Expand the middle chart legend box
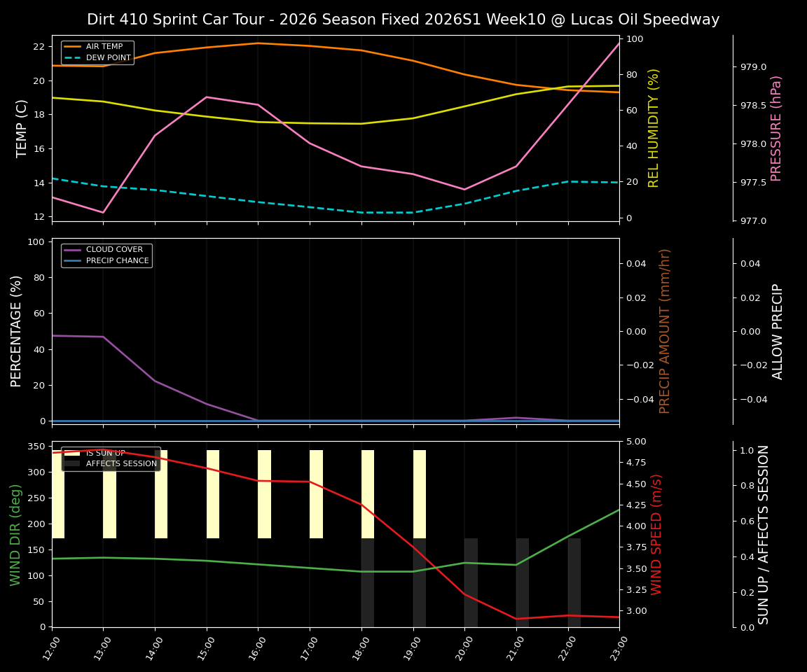Viewport: 807px width, 672px height. [x=107, y=254]
